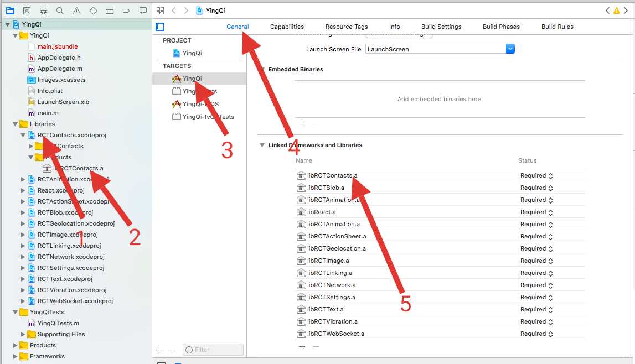This screenshot has height=364, width=635.
Task: Select LaunchScreen.xib
Action: coord(63,102)
